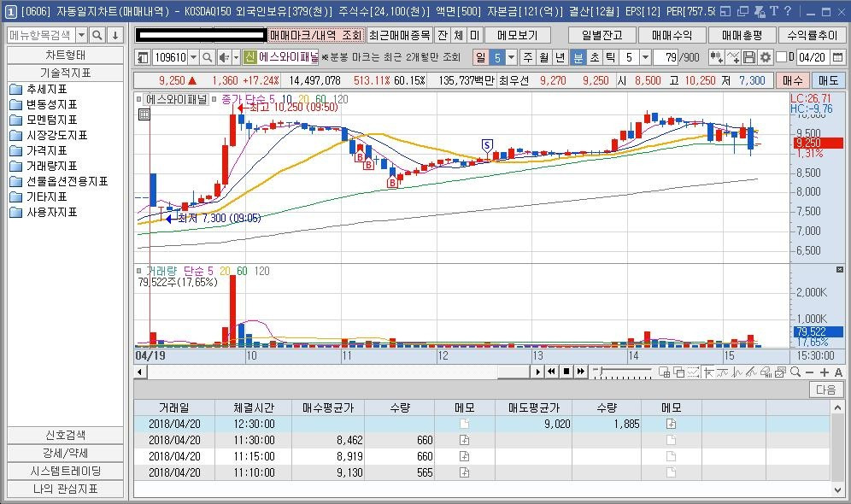Toggle the 잔 button
The image size is (851, 504).
443,35
